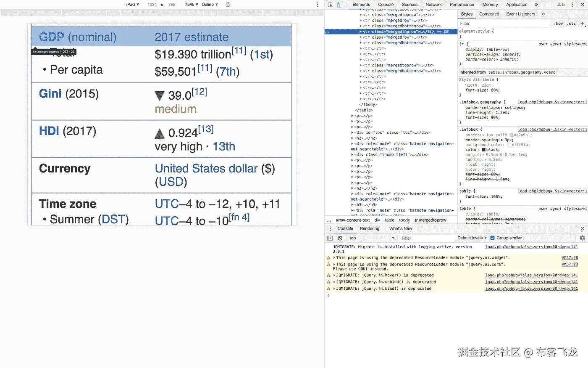Open the United States dollar link
The image size is (588, 368).
click(x=206, y=168)
